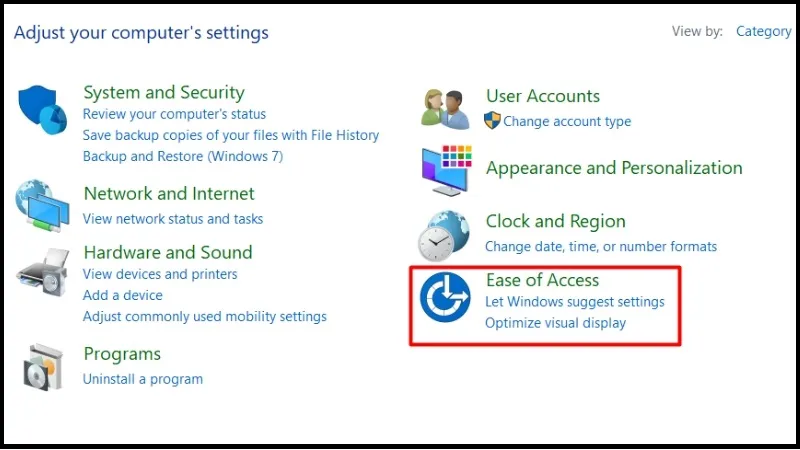The image size is (800, 450).
Task: Click the Hardware and Sound printer icon
Action: pos(42,272)
